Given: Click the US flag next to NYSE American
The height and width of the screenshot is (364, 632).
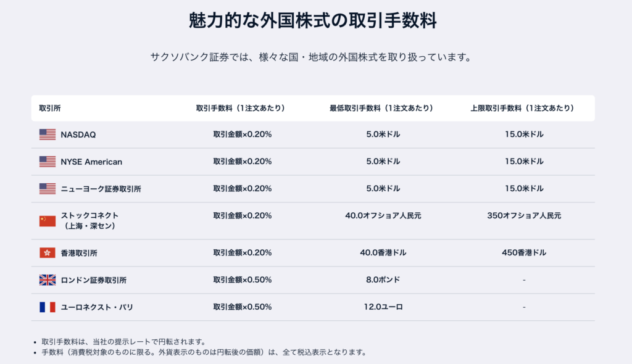Looking at the screenshot, I should coord(48,162).
